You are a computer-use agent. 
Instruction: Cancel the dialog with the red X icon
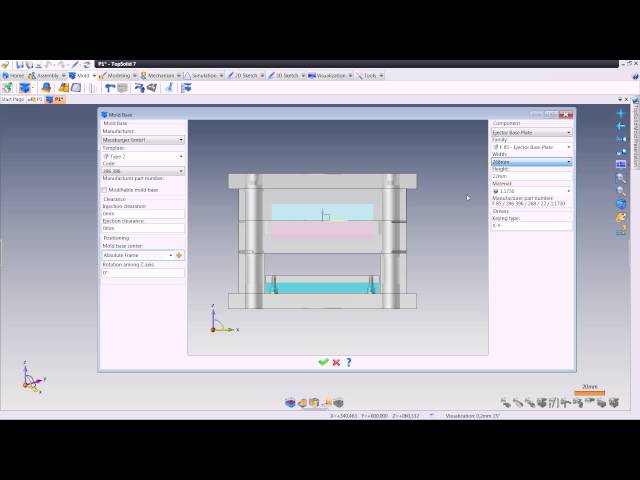[x=336, y=362]
